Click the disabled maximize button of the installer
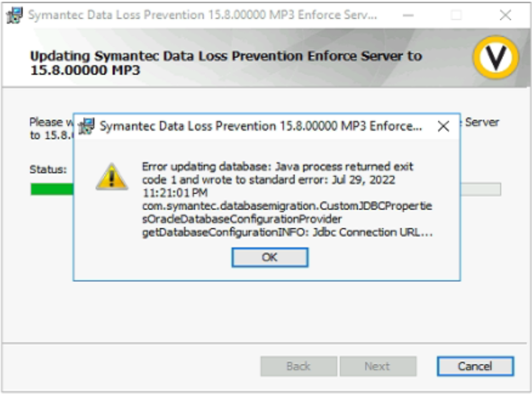This screenshot has width=532, height=394. click(x=456, y=15)
